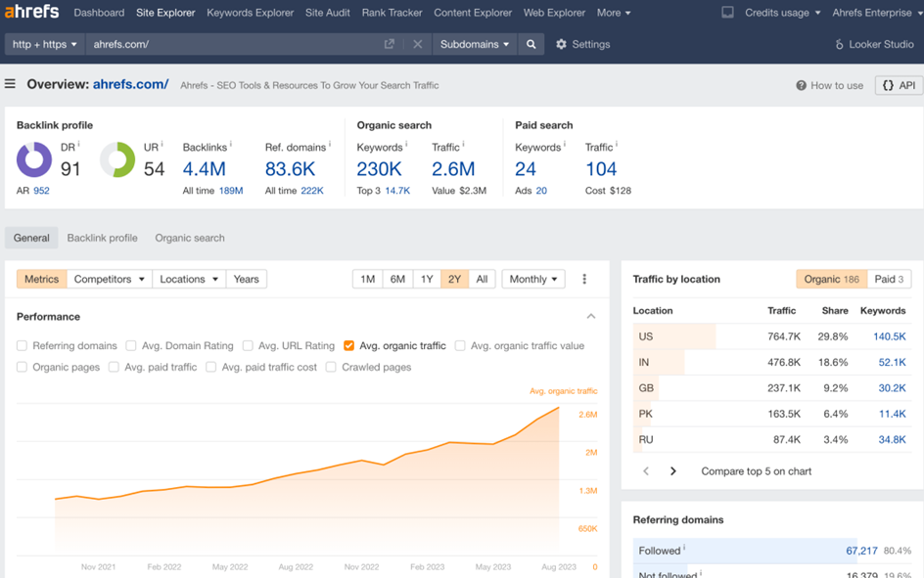Select Organic in Traffic by location
Screen dimensions: 924x578
831,279
